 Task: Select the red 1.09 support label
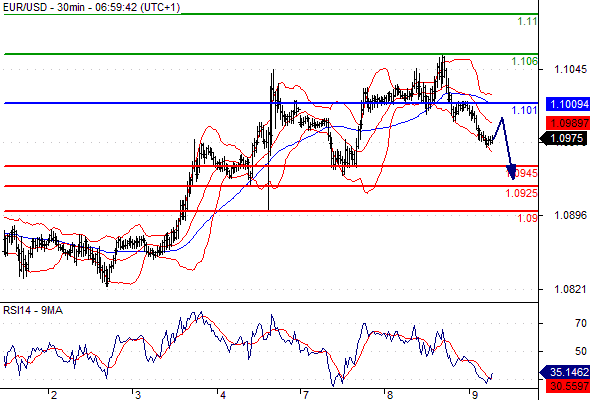coord(528,218)
